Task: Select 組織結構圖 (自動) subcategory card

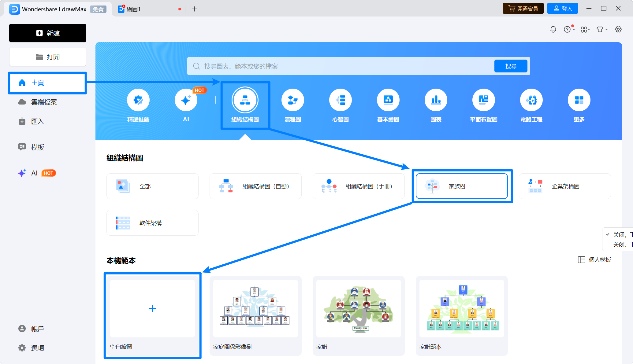Action: pos(255,186)
